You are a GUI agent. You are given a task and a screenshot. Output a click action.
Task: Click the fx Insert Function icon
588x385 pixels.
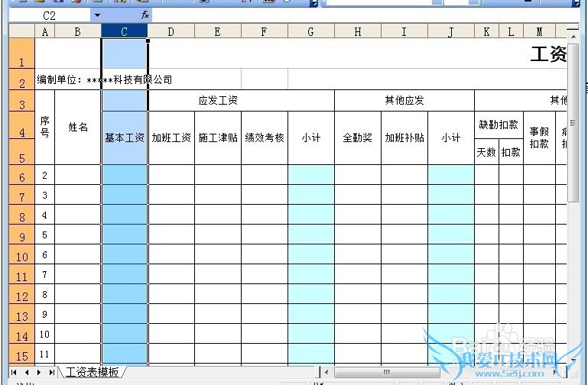145,15
